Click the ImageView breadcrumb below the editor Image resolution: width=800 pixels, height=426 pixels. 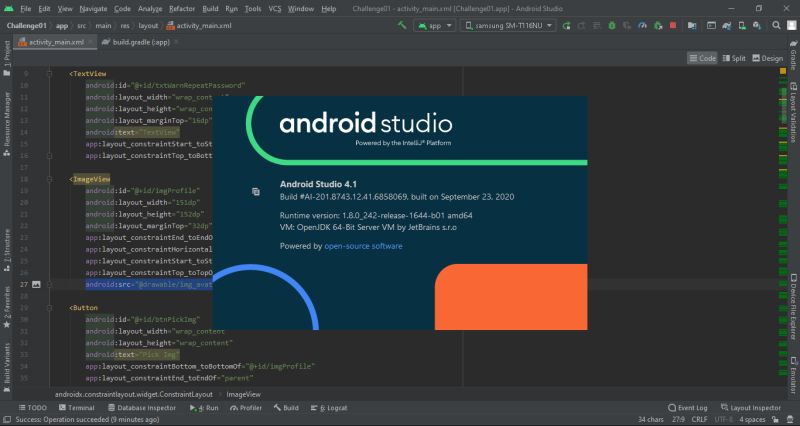(x=243, y=394)
